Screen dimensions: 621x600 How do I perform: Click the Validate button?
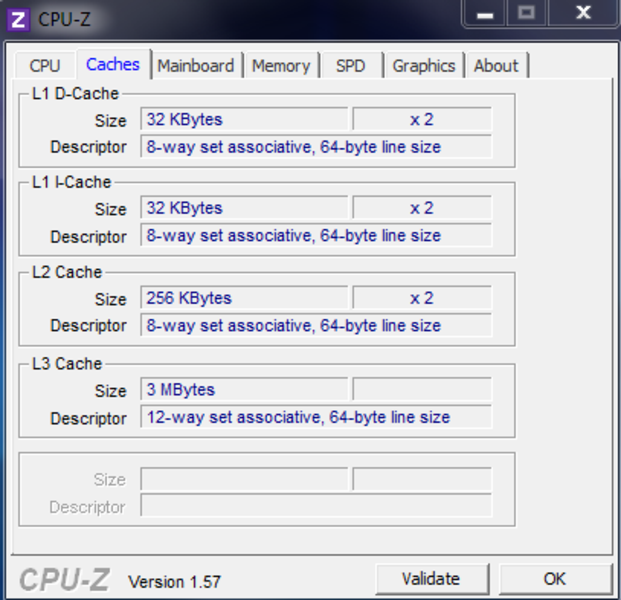pyautogui.click(x=432, y=579)
